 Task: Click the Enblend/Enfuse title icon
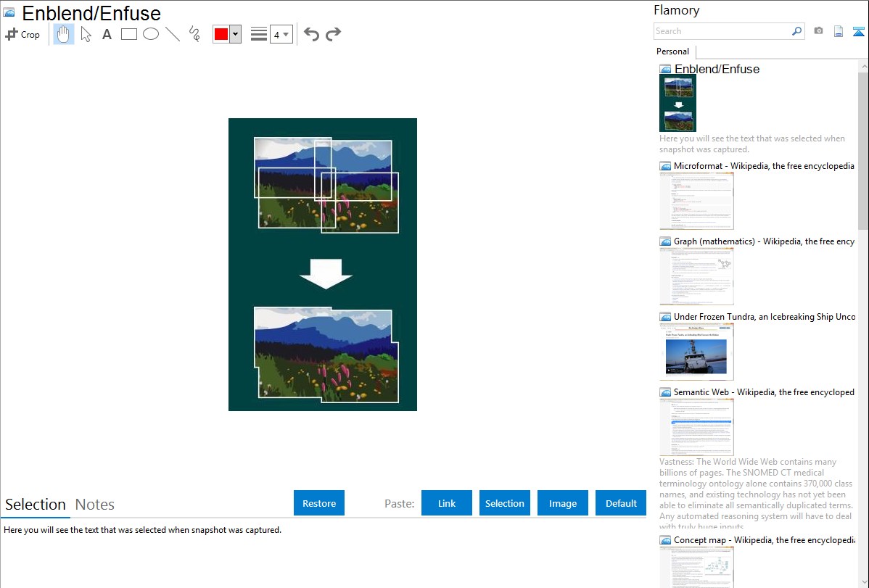[9, 12]
